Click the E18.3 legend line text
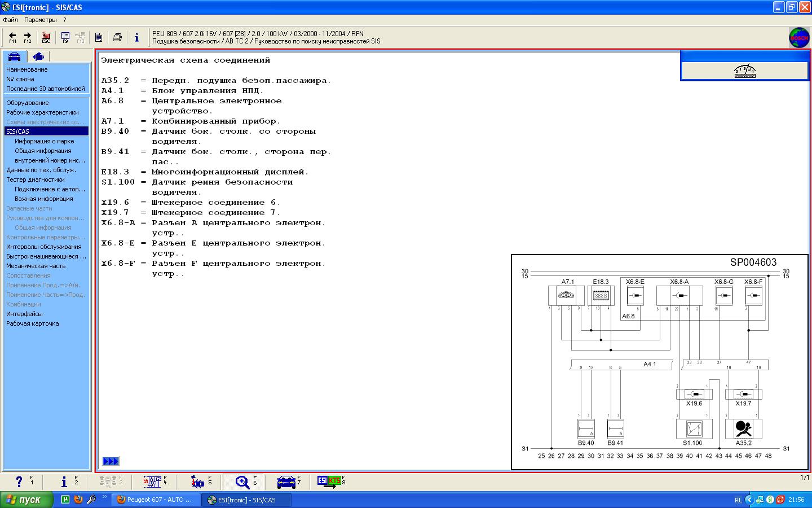The width and height of the screenshot is (812, 508). pos(205,172)
